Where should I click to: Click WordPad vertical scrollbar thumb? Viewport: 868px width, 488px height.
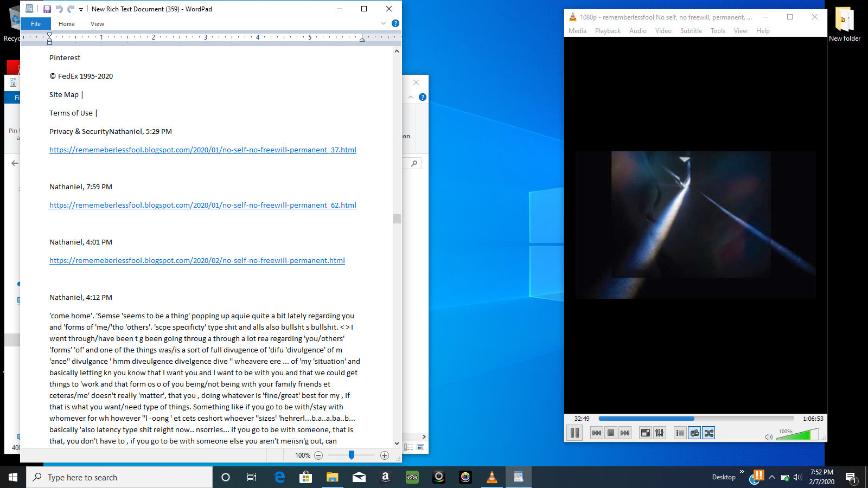coord(397,219)
